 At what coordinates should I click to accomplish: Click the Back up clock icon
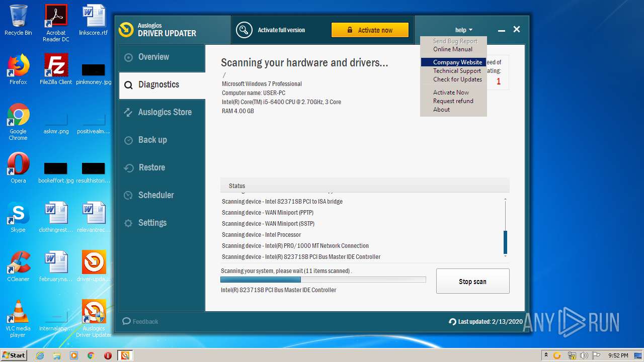[129, 140]
